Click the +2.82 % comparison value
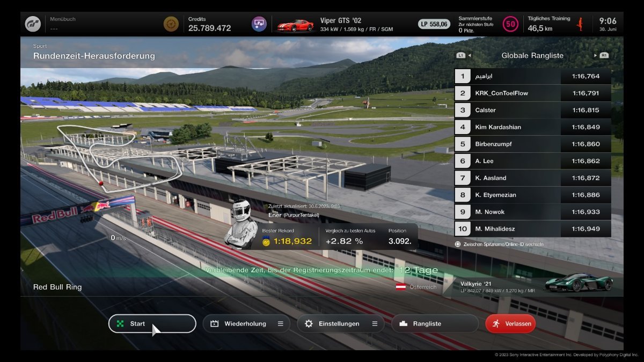The height and width of the screenshot is (362, 644). point(344,241)
